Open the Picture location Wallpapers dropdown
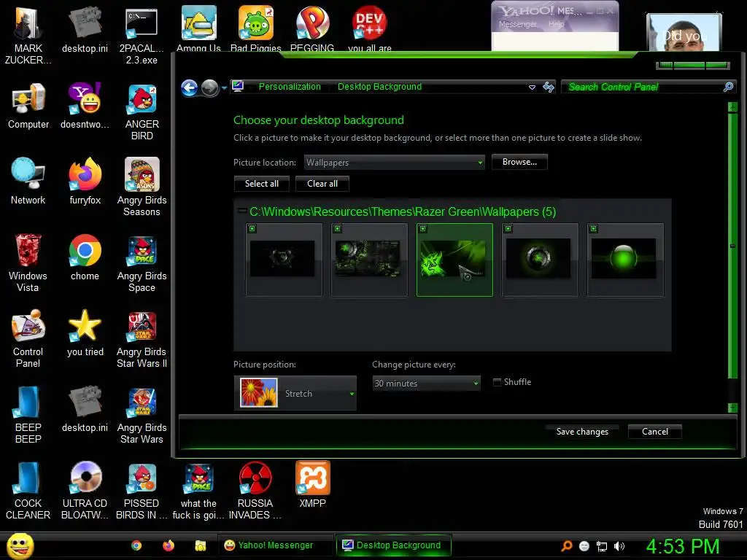Image resolution: width=747 pixels, height=560 pixels. pos(395,163)
